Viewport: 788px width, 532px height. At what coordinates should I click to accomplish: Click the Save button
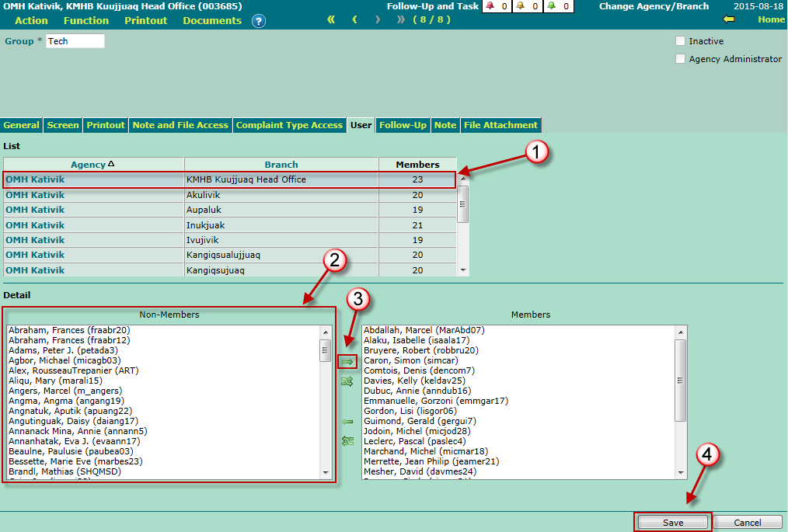point(673,523)
